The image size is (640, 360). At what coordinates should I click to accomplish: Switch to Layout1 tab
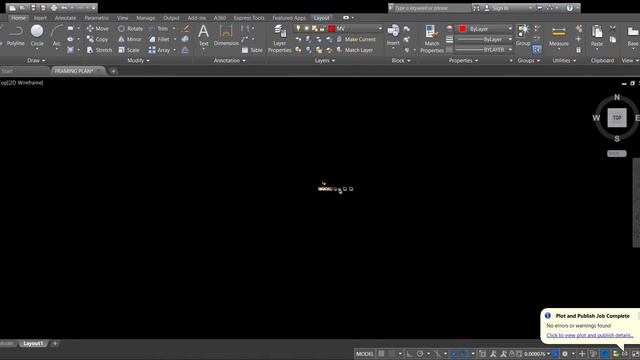click(x=33, y=344)
